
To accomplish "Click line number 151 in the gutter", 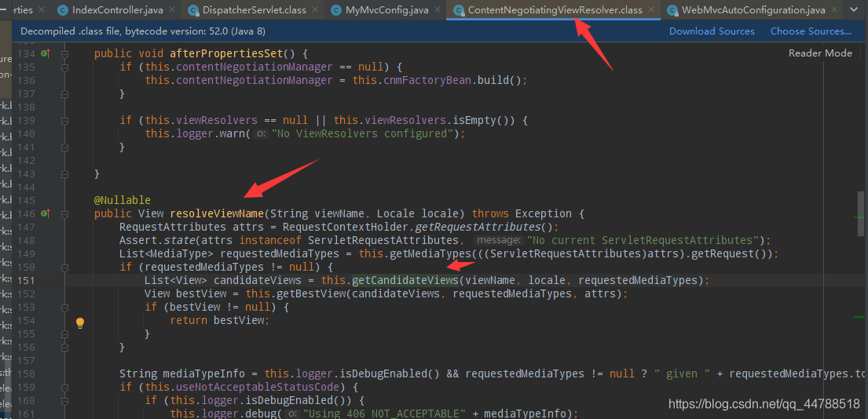I will pos(26,280).
